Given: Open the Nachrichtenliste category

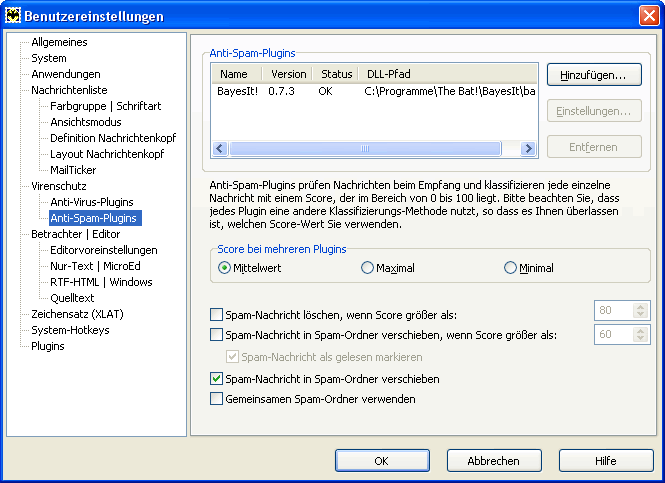Looking at the screenshot, I should point(69,90).
